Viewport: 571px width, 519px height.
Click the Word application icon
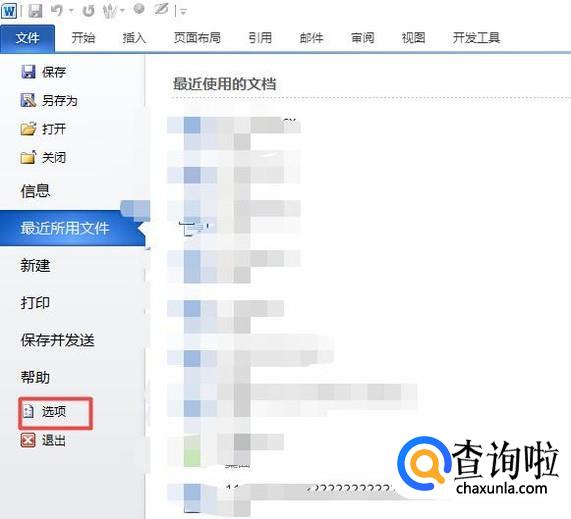point(9,11)
